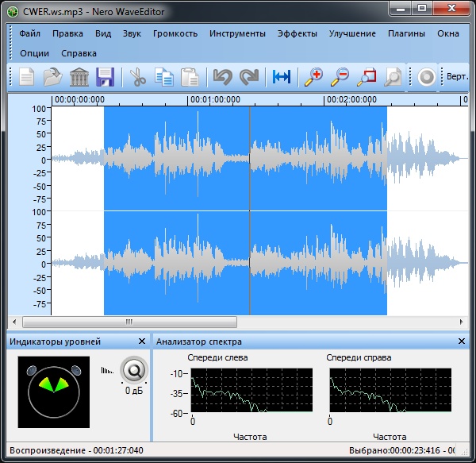The height and width of the screenshot is (463, 476).
Task: Redo with the right-curved arrow icon
Action: click(x=249, y=77)
